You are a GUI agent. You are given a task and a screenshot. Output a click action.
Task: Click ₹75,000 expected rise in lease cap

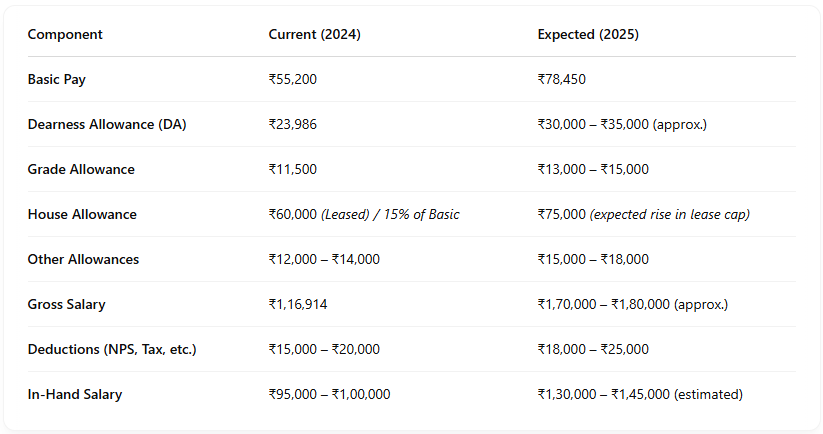pos(643,215)
